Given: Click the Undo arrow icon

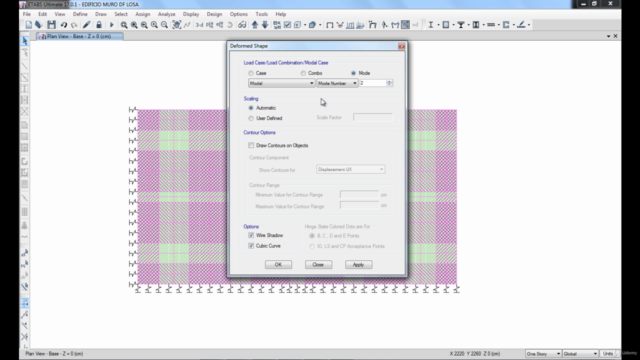Looking at the screenshot, I should (64, 25).
